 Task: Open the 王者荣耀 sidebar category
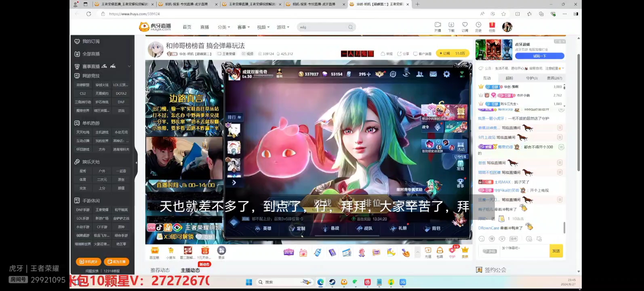pyautogui.click(x=102, y=210)
